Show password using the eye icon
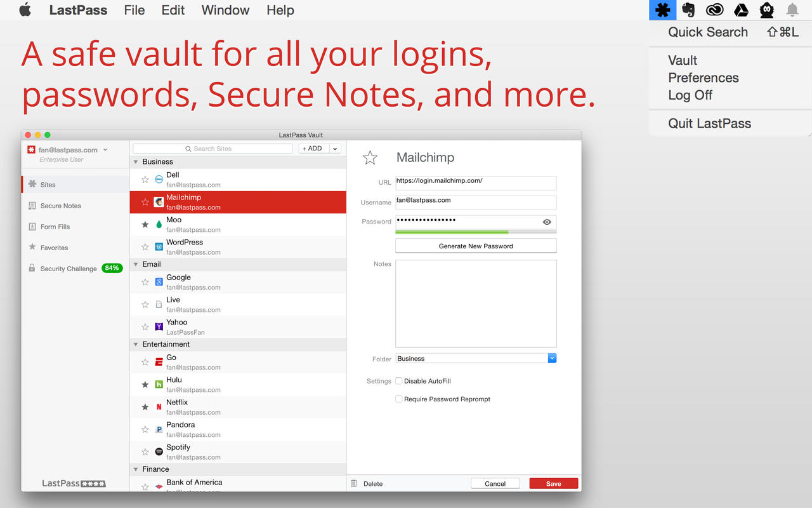 coord(547,222)
